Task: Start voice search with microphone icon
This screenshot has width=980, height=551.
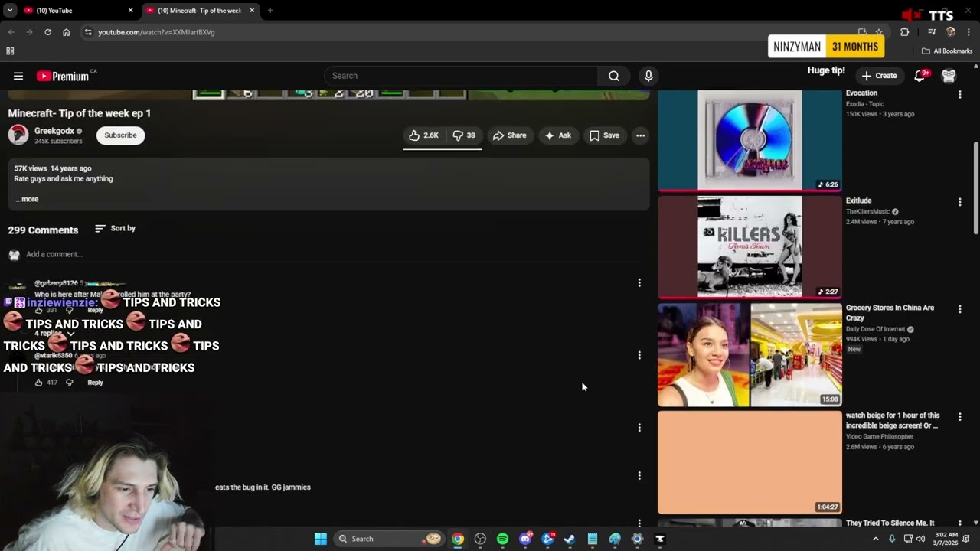Action: [648, 76]
